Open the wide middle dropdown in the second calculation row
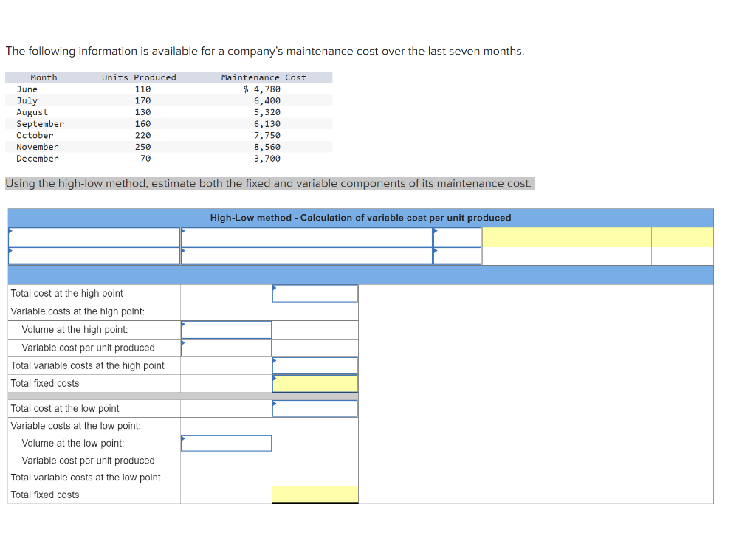 pos(306,256)
